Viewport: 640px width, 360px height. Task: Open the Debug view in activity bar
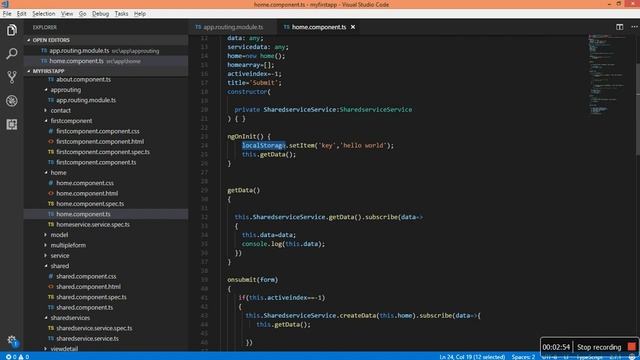(x=11, y=100)
